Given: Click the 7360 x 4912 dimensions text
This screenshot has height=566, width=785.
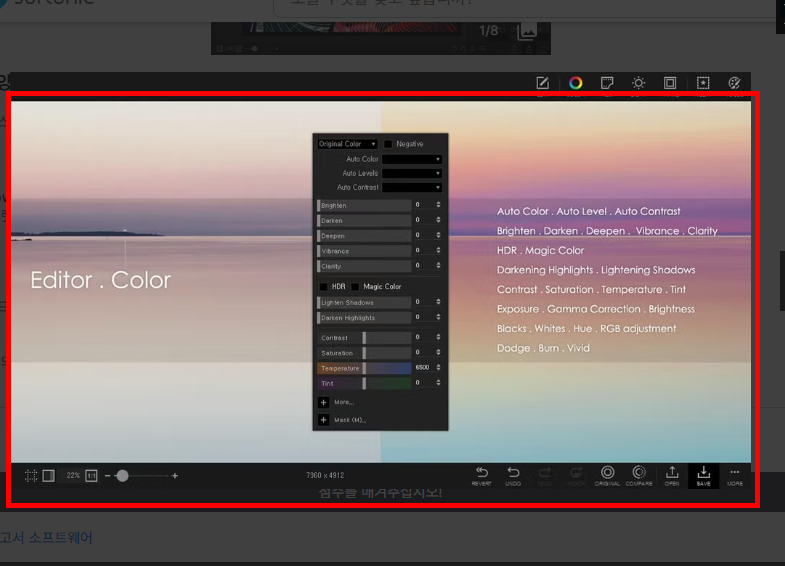Looking at the screenshot, I should (x=325, y=475).
